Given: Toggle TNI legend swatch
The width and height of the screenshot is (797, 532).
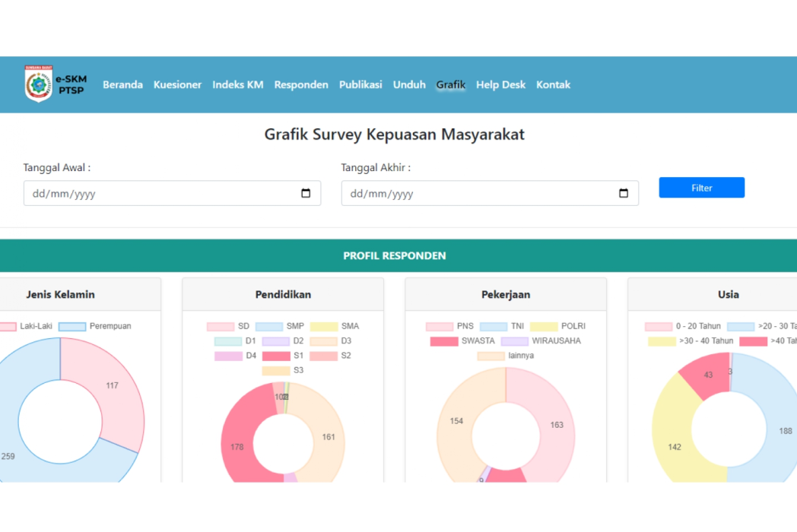Looking at the screenshot, I should click(x=494, y=326).
